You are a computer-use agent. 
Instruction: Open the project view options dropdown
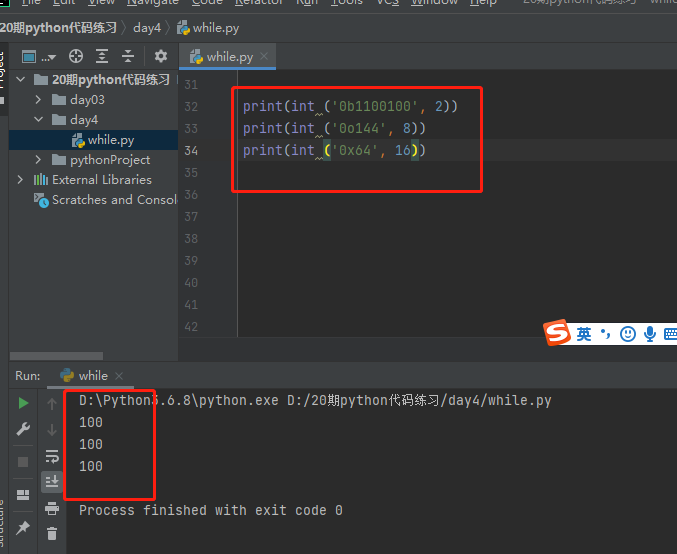click(39, 57)
